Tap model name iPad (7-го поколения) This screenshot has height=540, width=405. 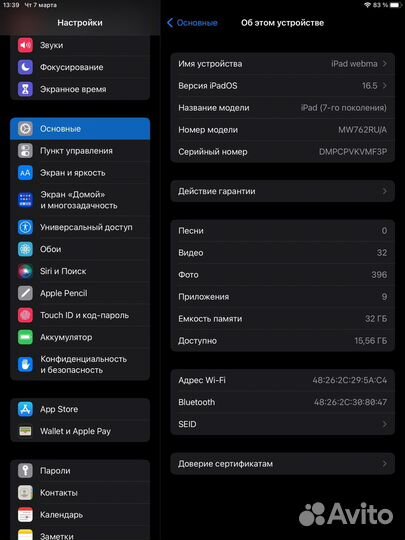(344, 108)
